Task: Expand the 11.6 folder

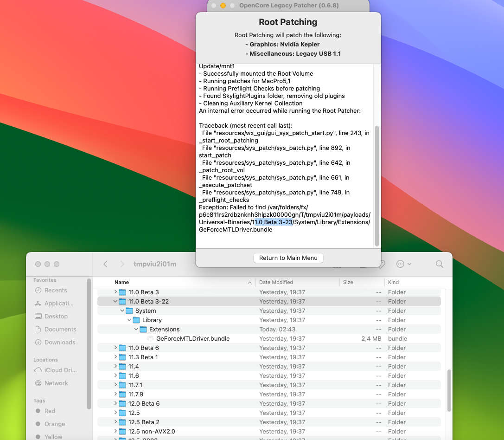Action: (x=115, y=375)
